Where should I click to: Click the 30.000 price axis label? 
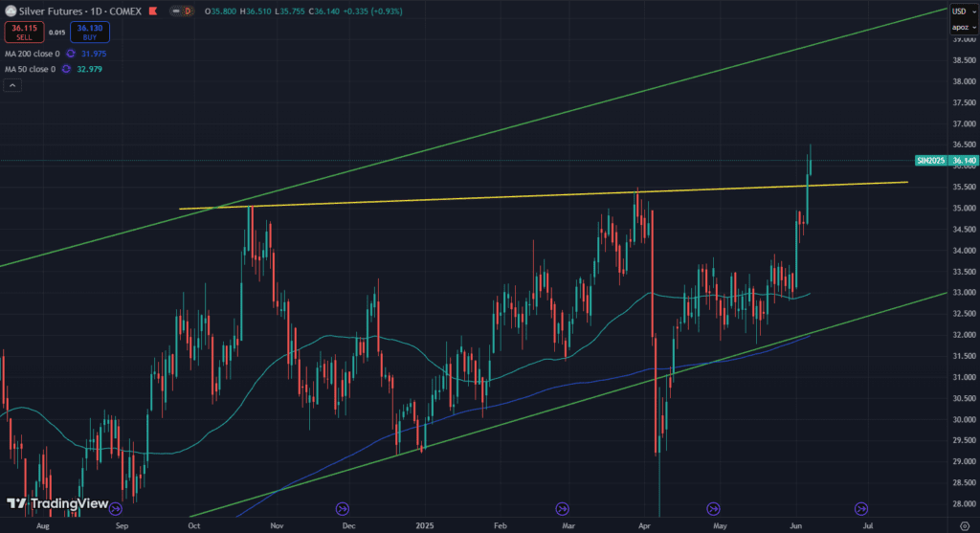pyautogui.click(x=965, y=419)
